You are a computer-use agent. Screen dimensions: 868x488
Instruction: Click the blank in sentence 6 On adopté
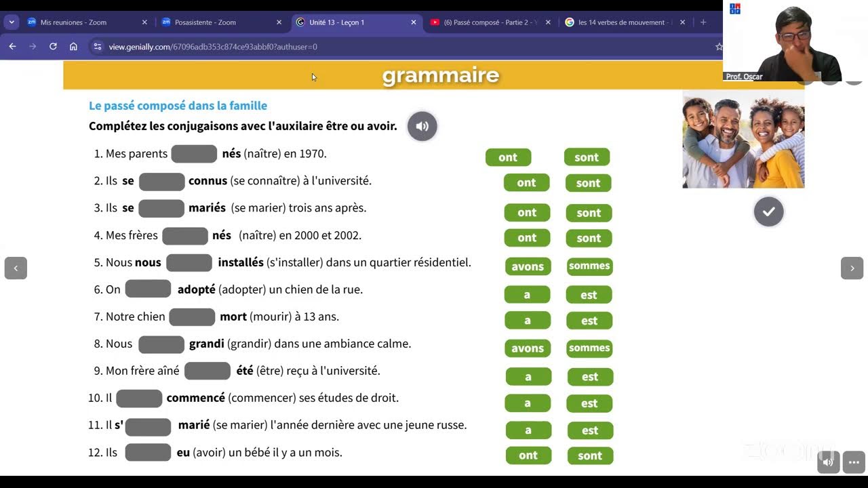point(148,289)
